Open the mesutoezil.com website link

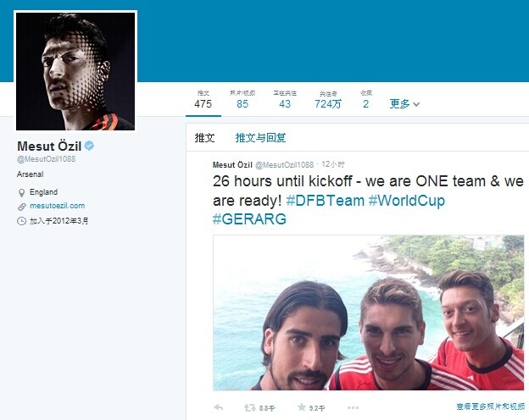pos(58,206)
